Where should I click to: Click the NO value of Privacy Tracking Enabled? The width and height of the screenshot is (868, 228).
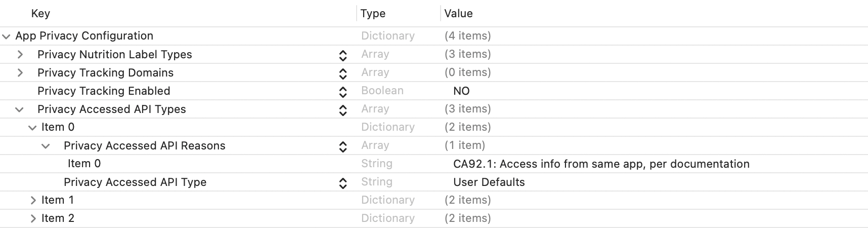pos(461,91)
